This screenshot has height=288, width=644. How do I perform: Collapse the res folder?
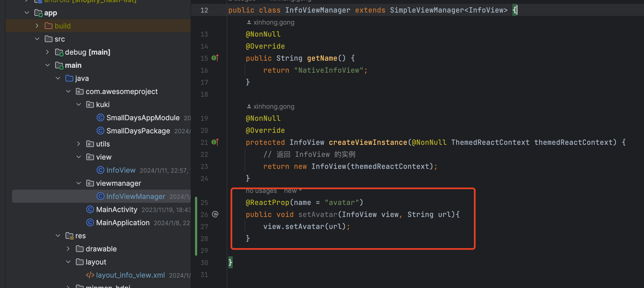[x=58, y=236]
